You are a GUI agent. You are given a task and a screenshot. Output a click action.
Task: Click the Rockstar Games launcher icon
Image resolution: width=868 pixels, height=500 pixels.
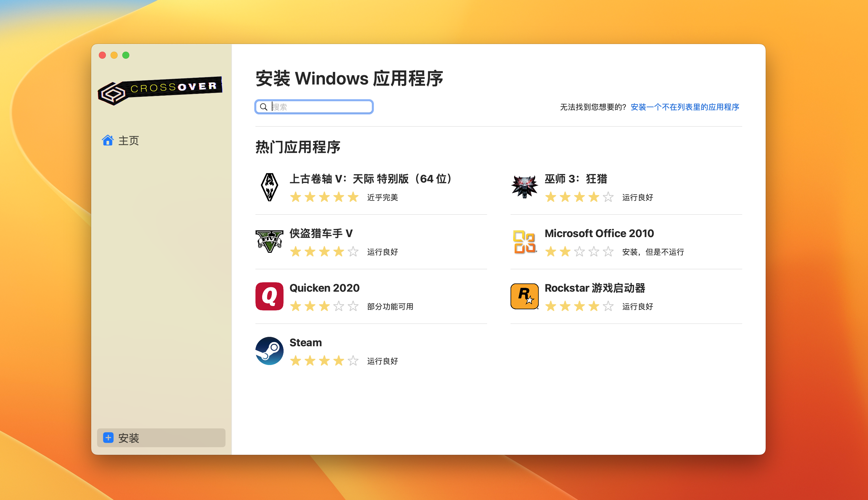point(524,296)
